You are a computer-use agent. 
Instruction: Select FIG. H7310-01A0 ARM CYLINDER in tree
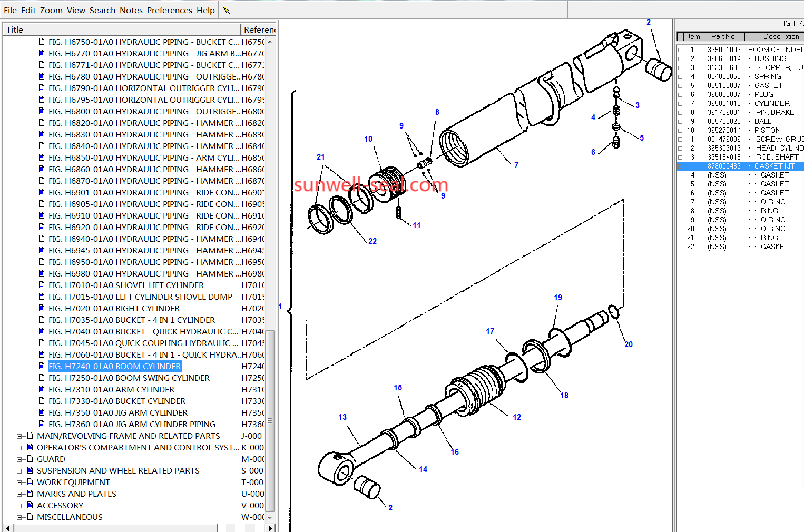(x=111, y=389)
